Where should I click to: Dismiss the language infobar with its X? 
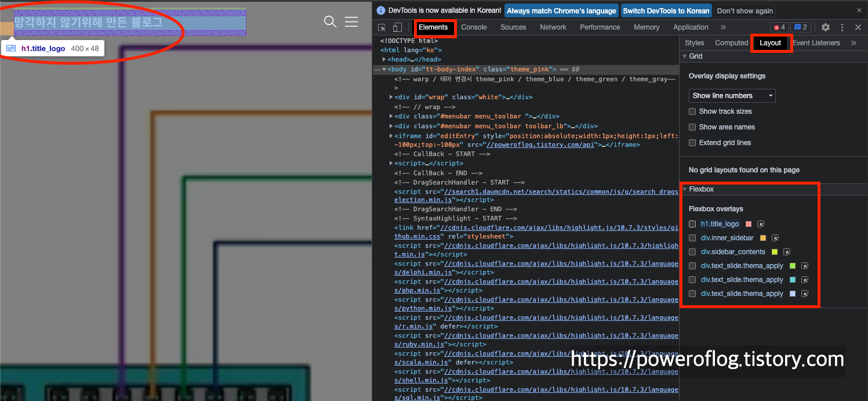pos(859,10)
